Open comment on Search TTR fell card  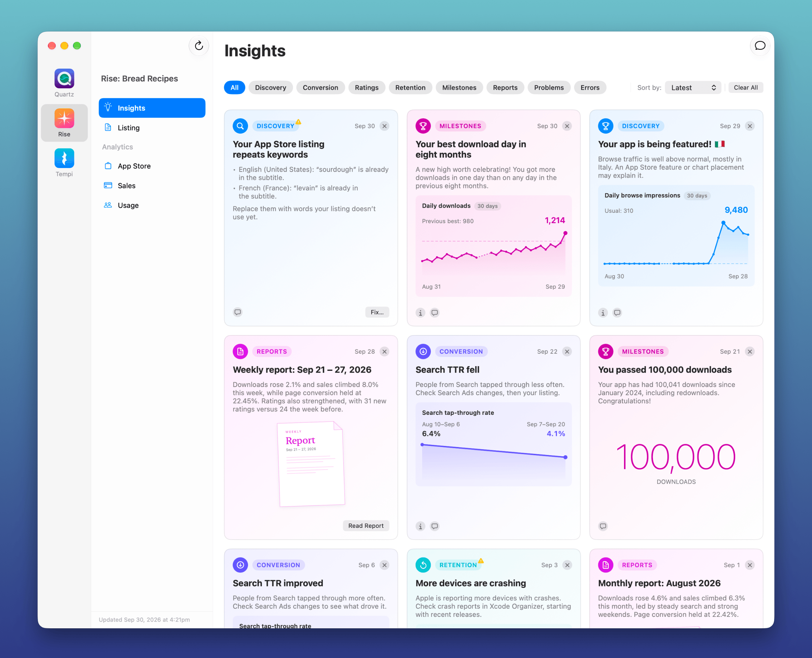click(435, 526)
